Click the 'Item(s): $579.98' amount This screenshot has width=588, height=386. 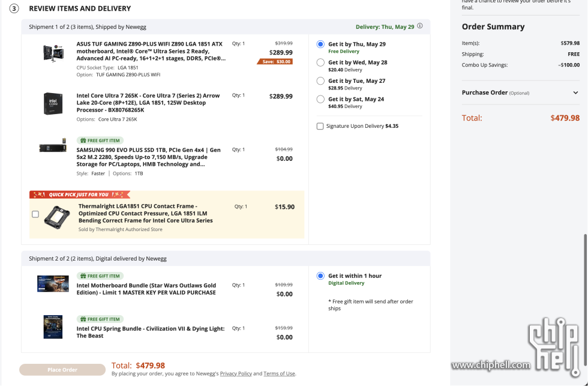[x=570, y=43]
